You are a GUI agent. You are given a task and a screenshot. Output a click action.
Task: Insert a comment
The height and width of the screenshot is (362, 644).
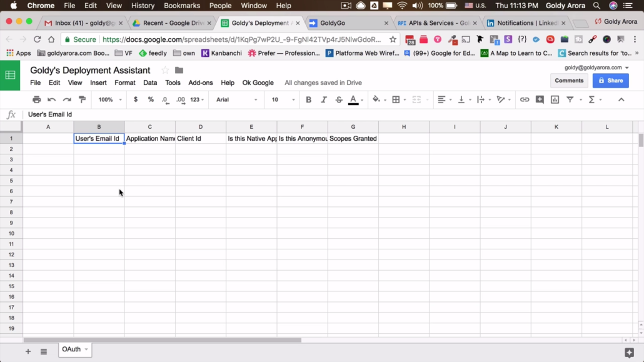coord(540,99)
